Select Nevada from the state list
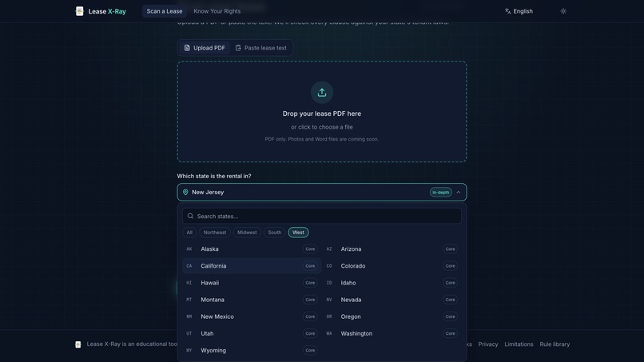This screenshot has height=362, width=644. tap(392, 300)
